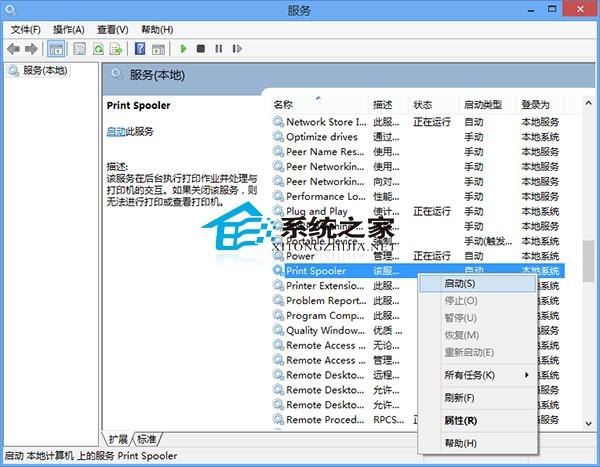Switch to the 标准 tab
This screenshot has width=600, height=467.
[x=147, y=439]
